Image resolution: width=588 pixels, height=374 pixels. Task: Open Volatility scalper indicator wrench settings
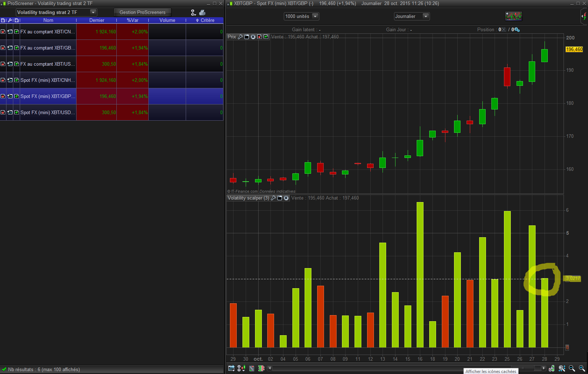[x=273, y=198]
